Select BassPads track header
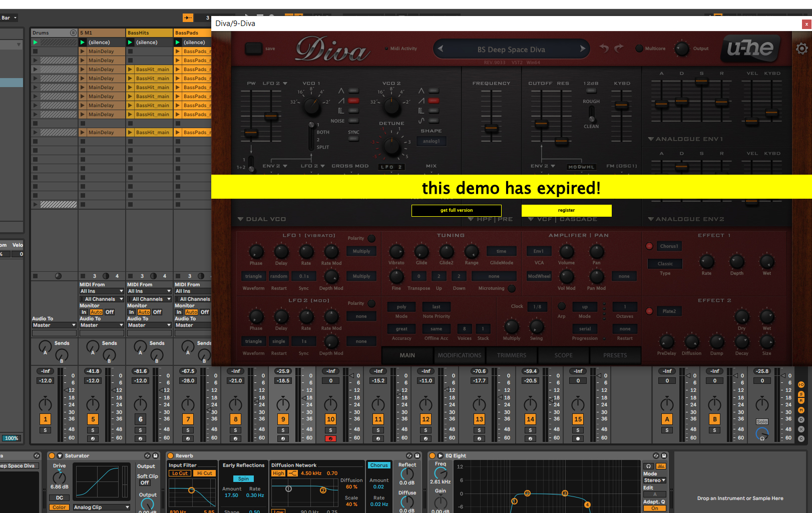The height and width of the screenshot is (513, 812). [x=193, y=33]
